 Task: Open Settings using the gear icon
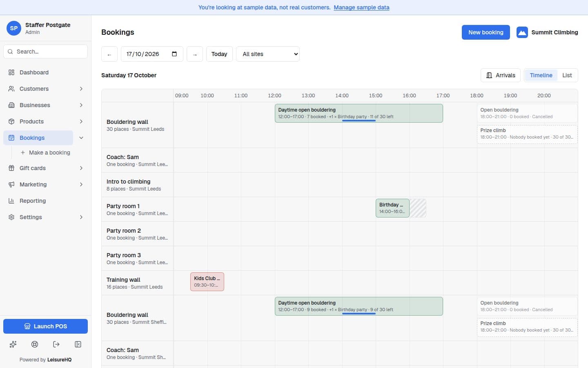(11, 217)
